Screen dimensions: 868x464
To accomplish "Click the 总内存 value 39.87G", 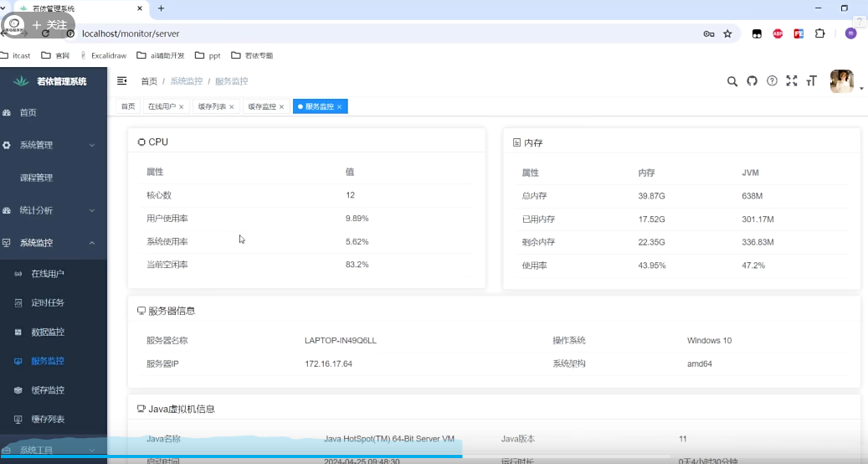I will tap(651, 195).
